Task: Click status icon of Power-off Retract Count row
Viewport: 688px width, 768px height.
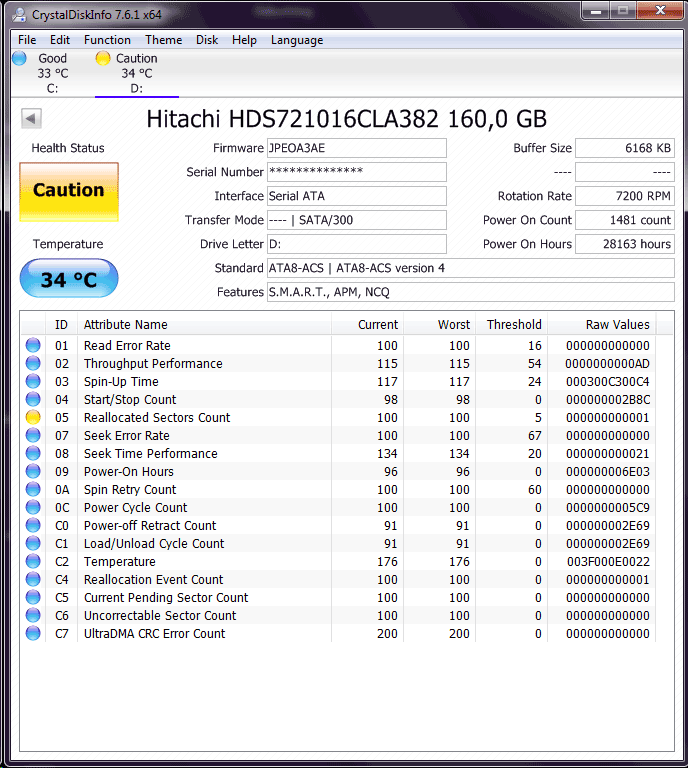Action: click(x=33, y=525)
